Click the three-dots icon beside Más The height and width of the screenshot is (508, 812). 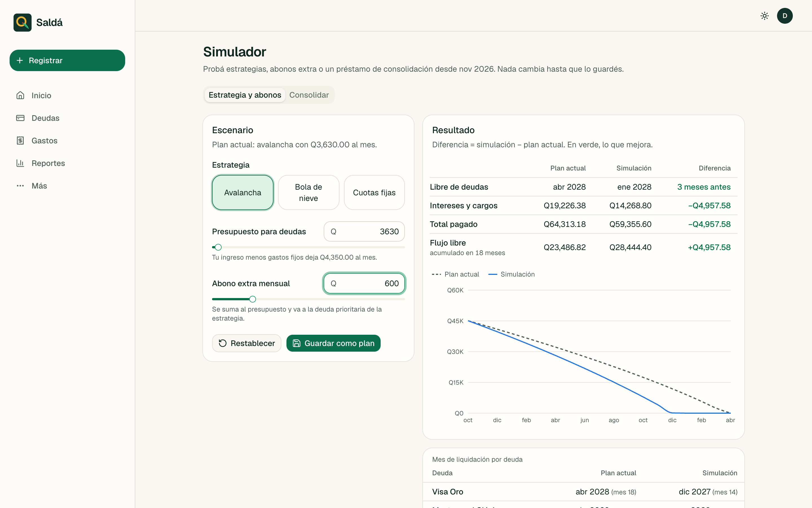coord(21,186)
